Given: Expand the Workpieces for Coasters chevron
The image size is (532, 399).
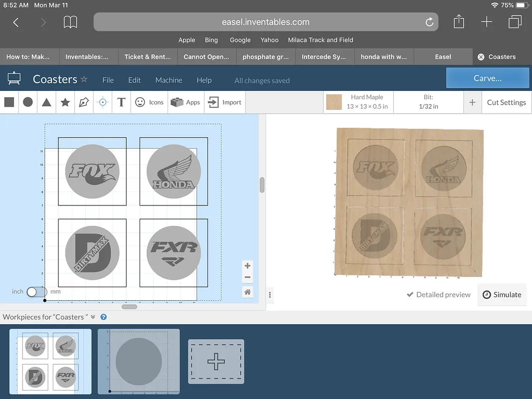Looking at the screenshot, I should coord(93,317).
